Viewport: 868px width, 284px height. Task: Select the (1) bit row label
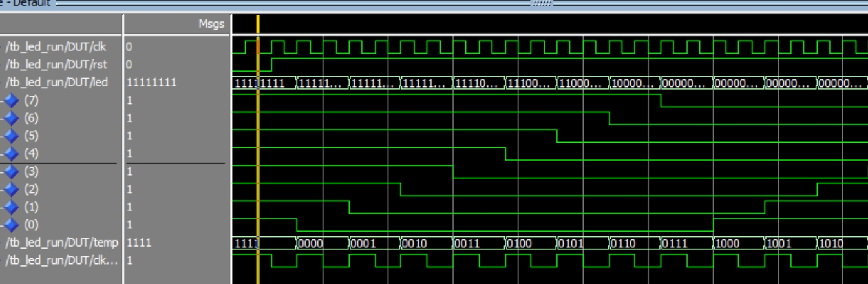pyautogui.click(x=31, y=207)
